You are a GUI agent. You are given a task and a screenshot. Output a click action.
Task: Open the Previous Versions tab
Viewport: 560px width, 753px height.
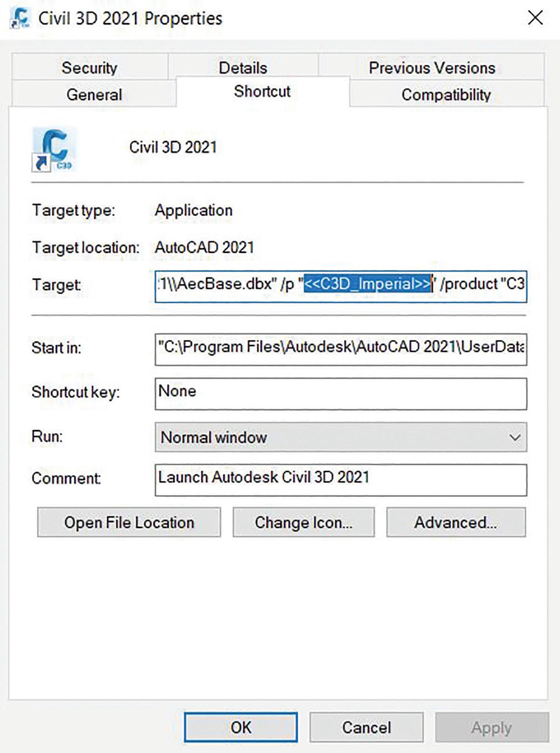[432, 68]
